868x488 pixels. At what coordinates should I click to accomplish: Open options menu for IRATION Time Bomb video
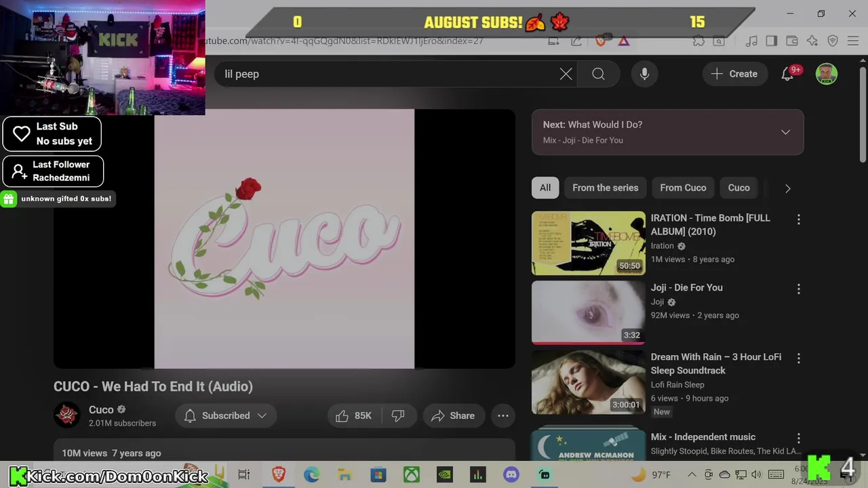(x=798, y=220)
